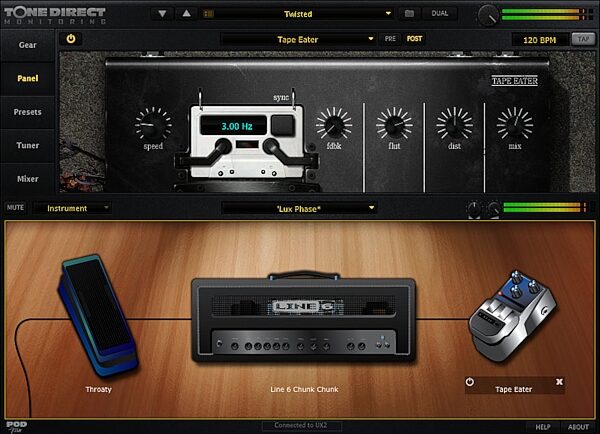Click the mix knob

(x=515, y=124)
